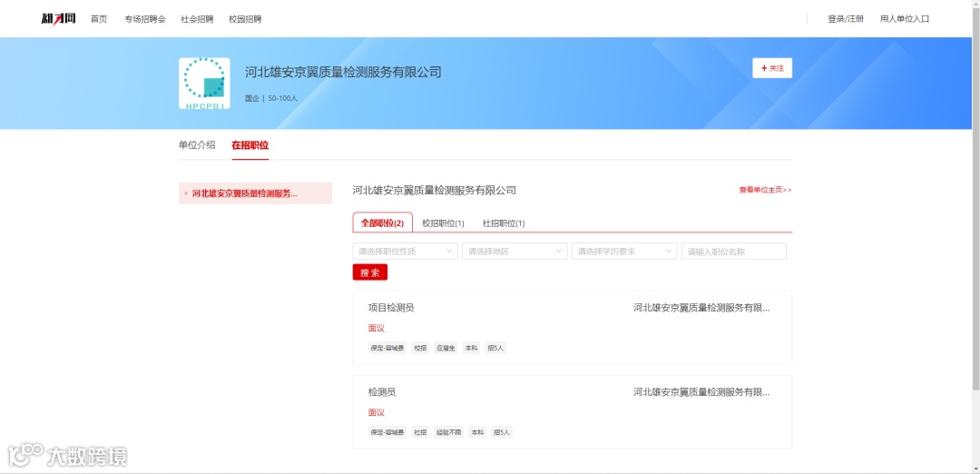Select 全部职位(2) tab

tap(383, 222)
